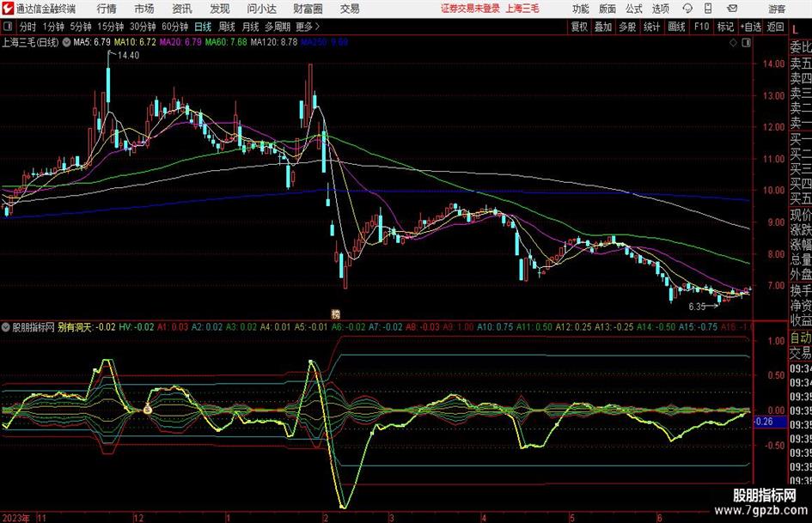Click the 游客 guest account label
Image resolution: width=812 pixels, height=523 pixels.
click(x=776, y=9)
